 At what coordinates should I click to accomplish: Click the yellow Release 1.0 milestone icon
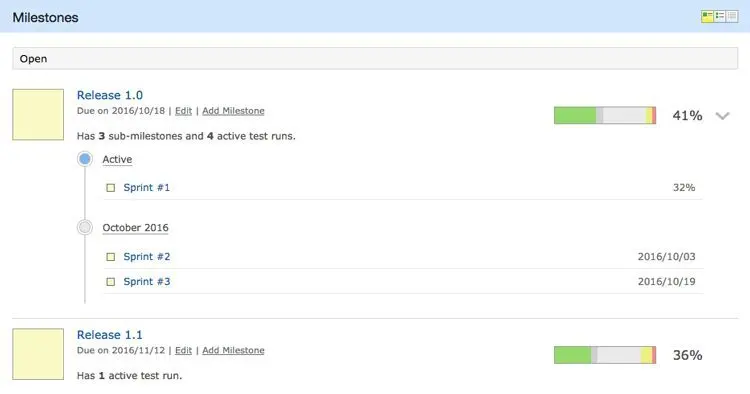click(x=38, y=114)
